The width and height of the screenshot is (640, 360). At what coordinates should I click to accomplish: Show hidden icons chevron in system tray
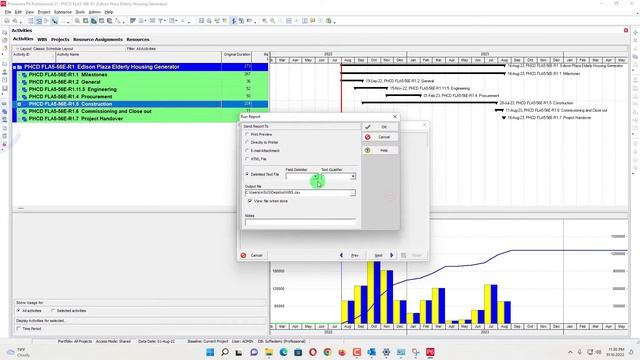tap(570, 352)
